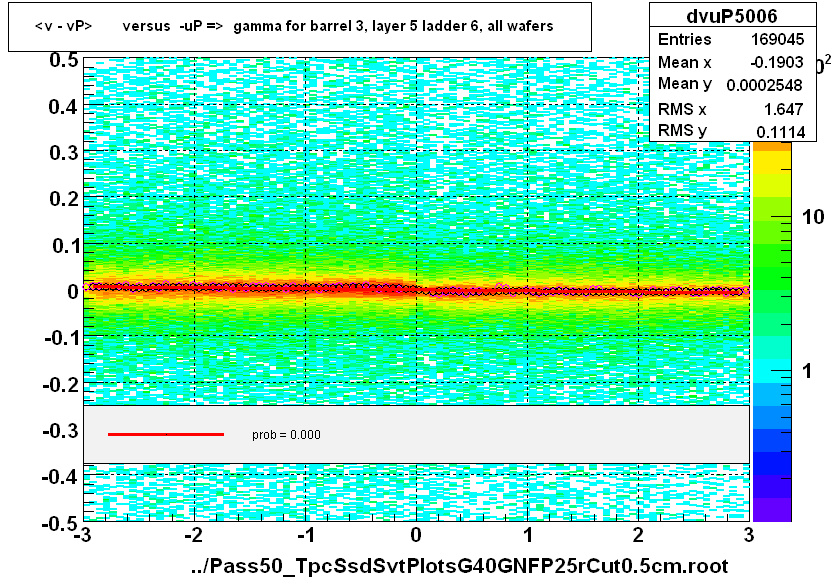Viewport: 833px width, 579px height.
Task: Click the Mean x value -0.1903
Action: (x=777, y=62)
